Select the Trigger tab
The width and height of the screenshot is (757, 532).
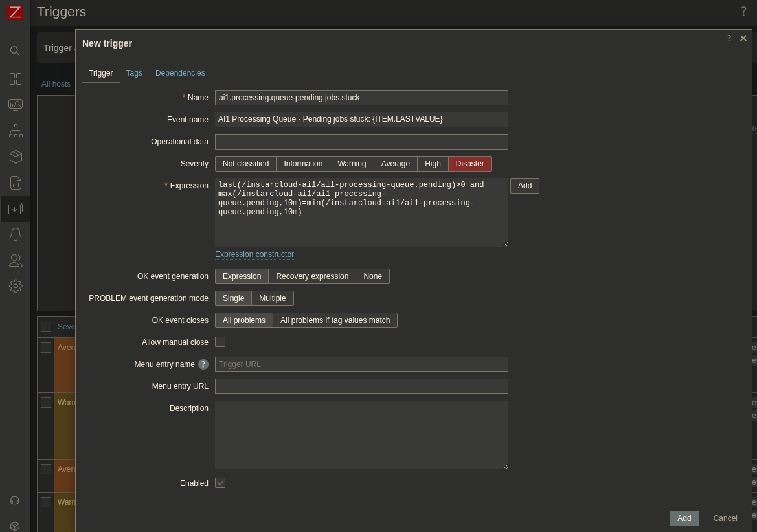click(101, 73)
